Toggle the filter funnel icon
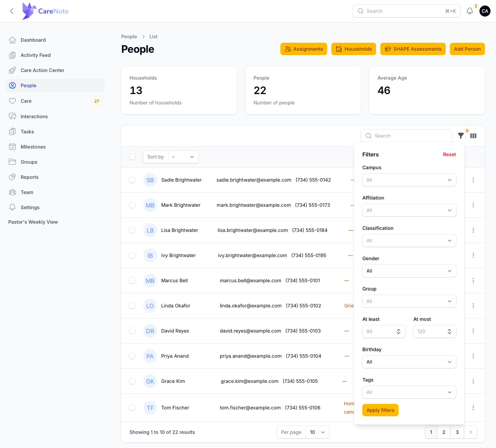Screen dimensions: 496x448 coord(461,136)
